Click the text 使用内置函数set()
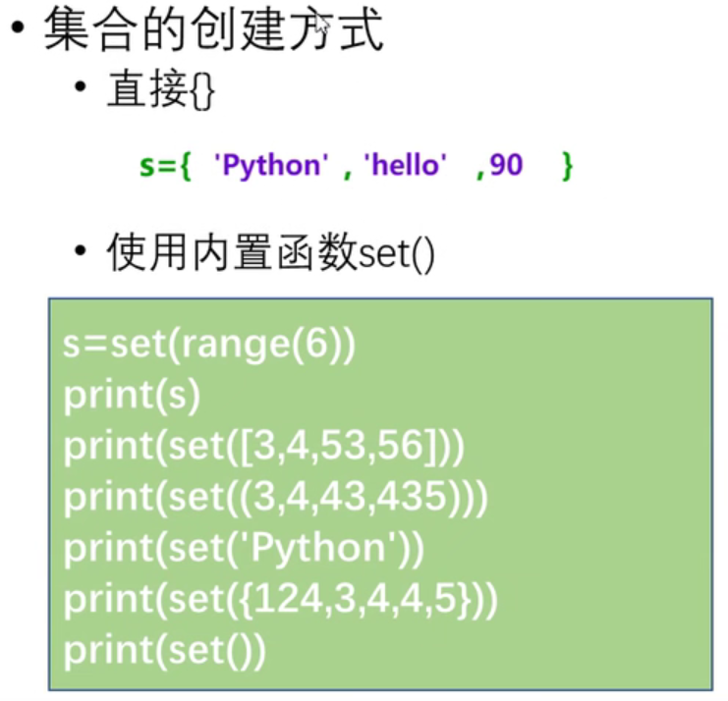This screenshot has height=701, width=728. pyautogui.click(x=270, y=255)
